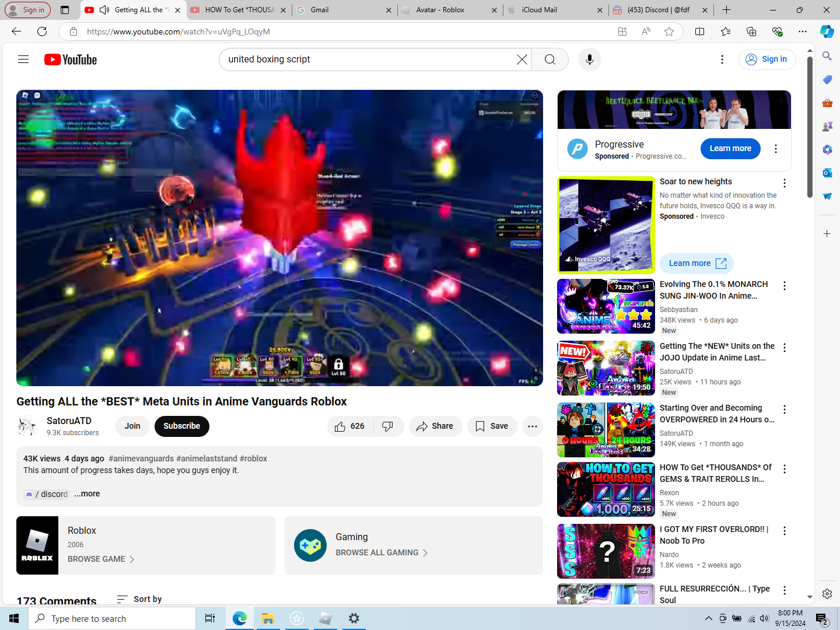The height and width of the screenshot is (630, 840).
Task: Open Outlook in Edge sidebar
Action: click(x=827, y=173)
